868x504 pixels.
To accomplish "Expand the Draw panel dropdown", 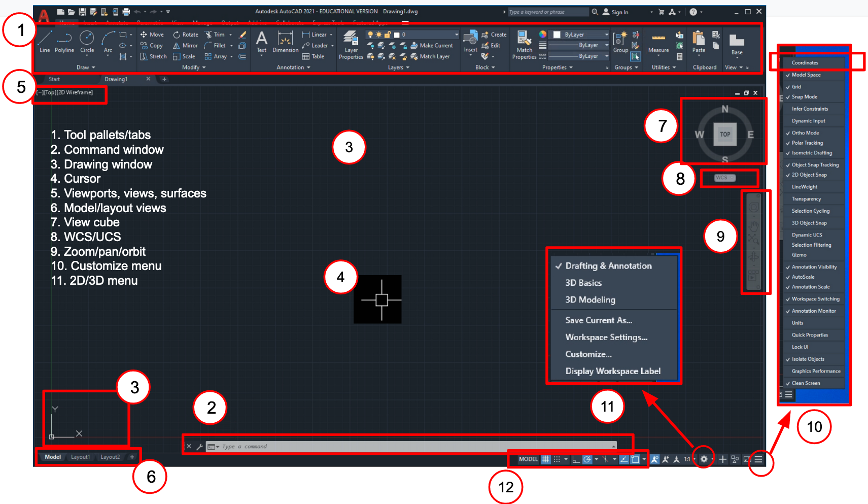I will [x=86, y=68].
